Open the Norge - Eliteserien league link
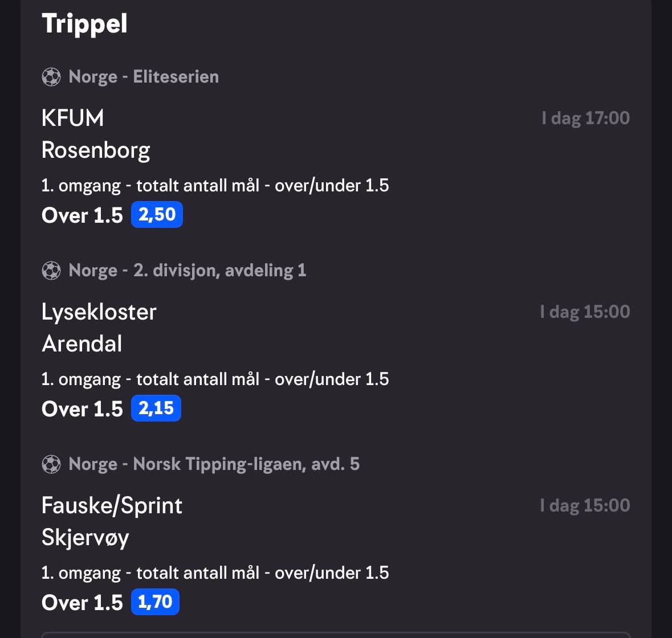 144,77
